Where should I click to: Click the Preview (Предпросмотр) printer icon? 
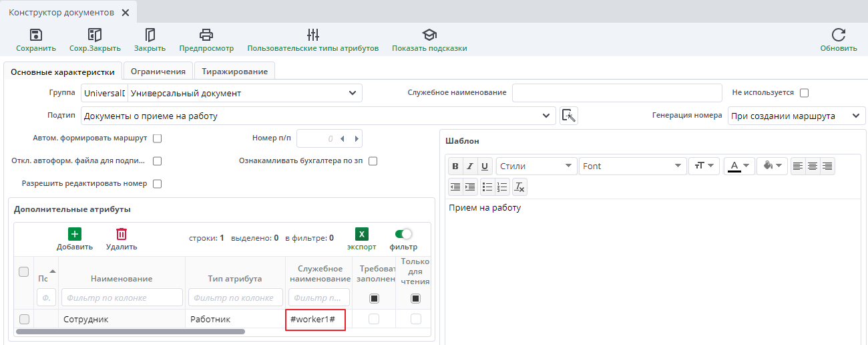[x=206, y=35]
